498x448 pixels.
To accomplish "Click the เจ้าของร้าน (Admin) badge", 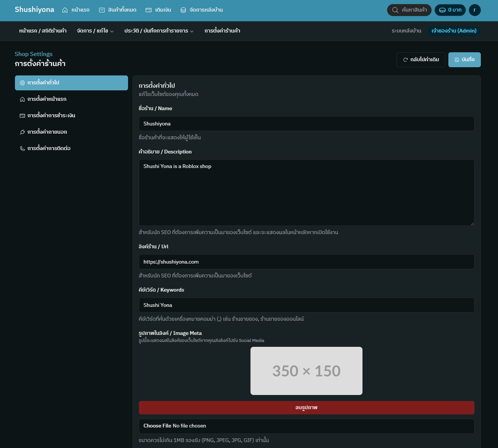I will pyautogui.click(x=454, y=31).
